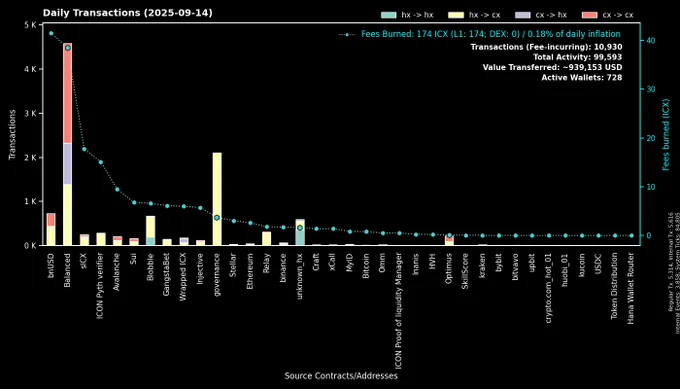Screen dimensions: 680x389
Task: Click the fee marker above ICON Pyth verifier
Action: click(101, 162)
